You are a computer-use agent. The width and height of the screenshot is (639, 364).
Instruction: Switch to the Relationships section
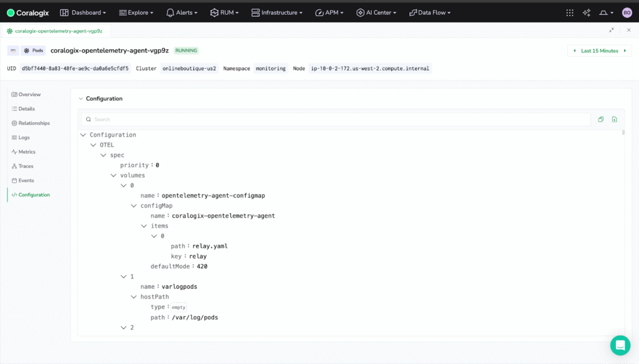[x=31, y=123]
